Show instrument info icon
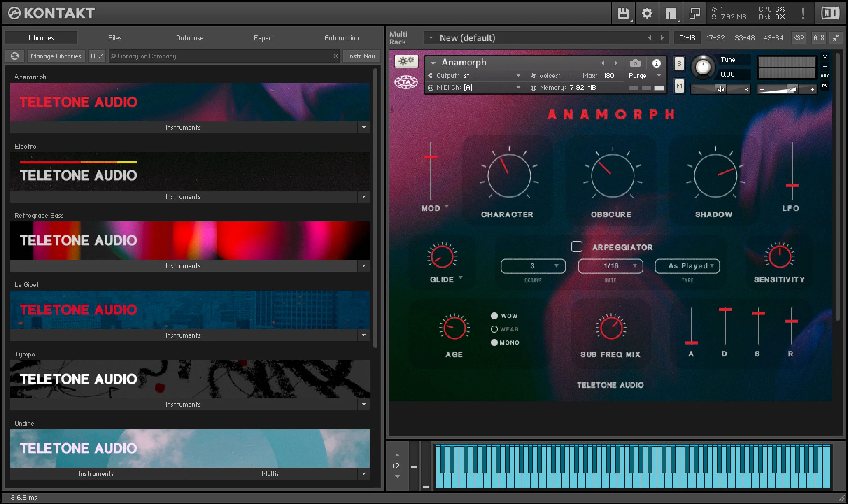The image size is (848, 504). point(656,63)
